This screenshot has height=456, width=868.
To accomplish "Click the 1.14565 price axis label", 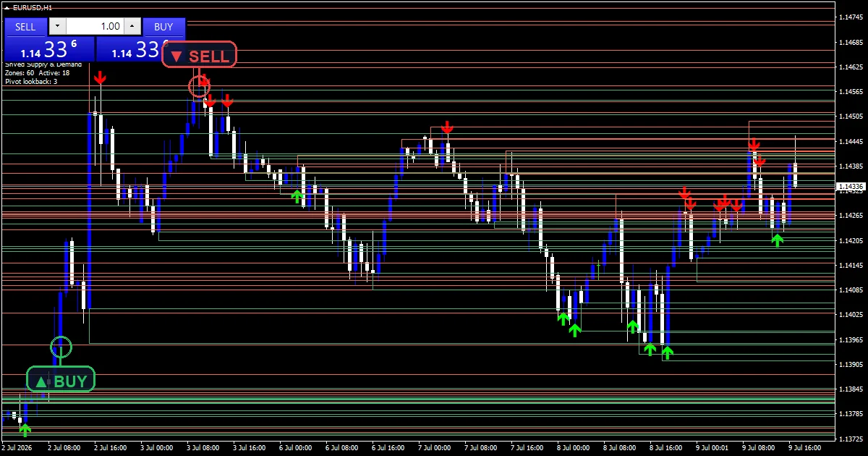I will [x=850, y=92].
